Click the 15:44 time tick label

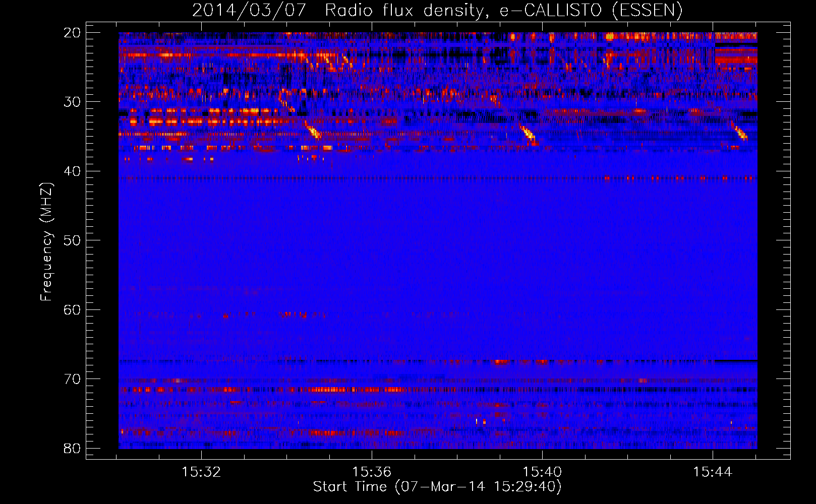(713, 472)
